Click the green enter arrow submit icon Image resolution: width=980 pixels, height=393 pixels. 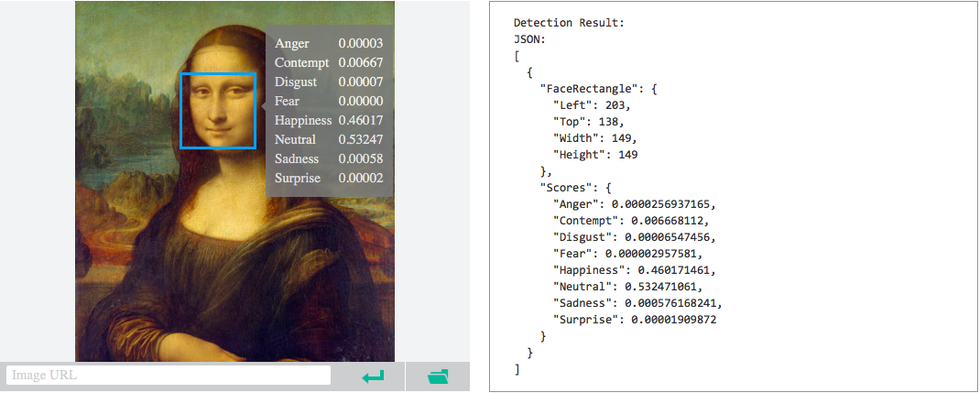tap(373, 377)
